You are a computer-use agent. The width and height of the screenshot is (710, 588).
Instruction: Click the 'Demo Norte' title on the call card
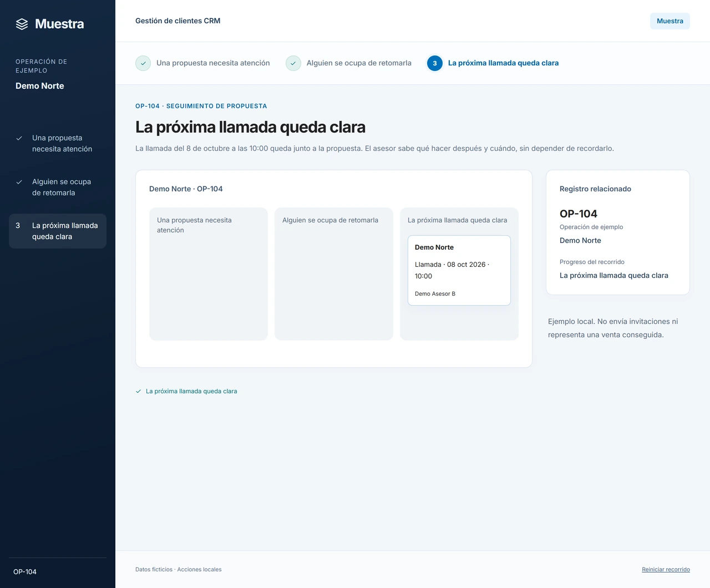(434, 247)
